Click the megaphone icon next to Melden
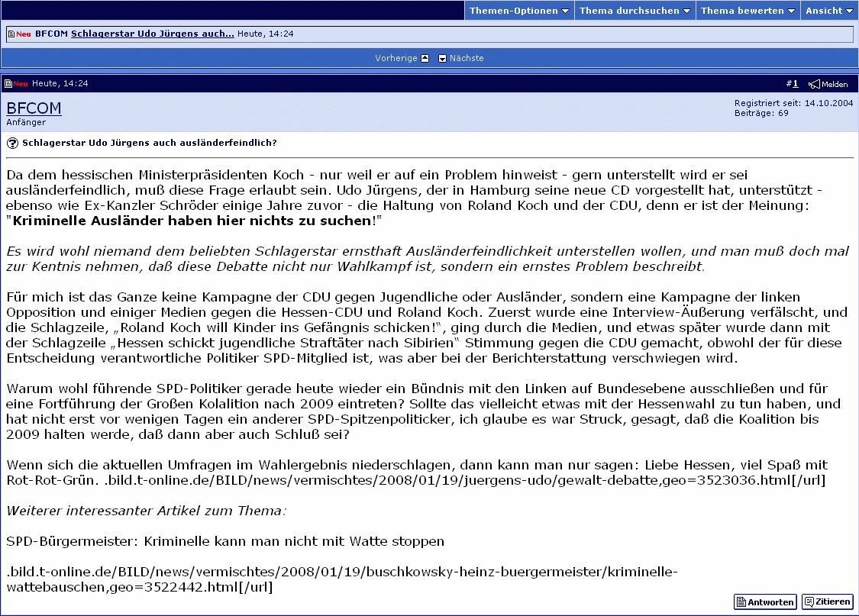 tap(814, 84)
